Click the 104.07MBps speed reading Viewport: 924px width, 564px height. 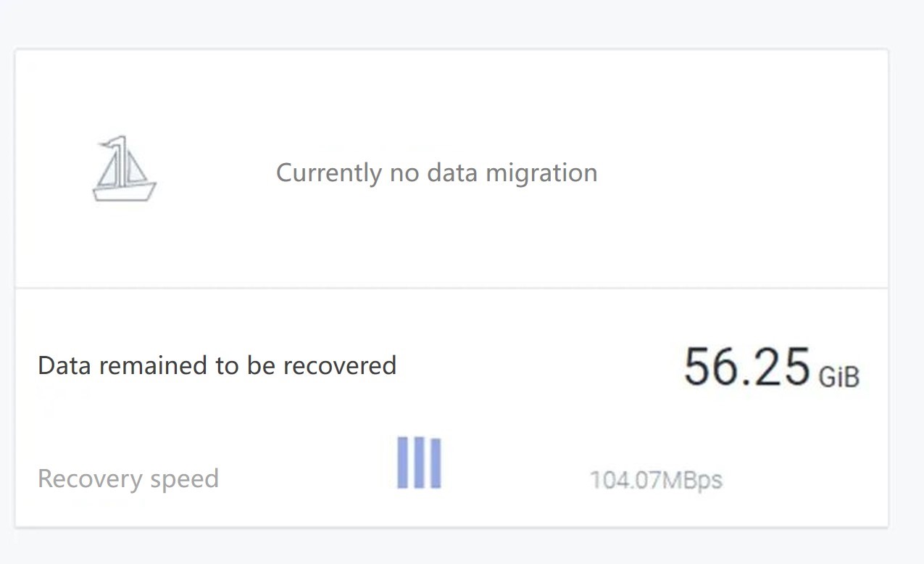pos(656,480)
